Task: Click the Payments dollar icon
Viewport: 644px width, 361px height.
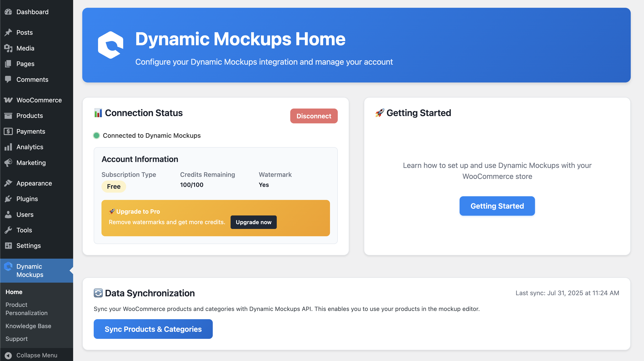Action: 8,131
